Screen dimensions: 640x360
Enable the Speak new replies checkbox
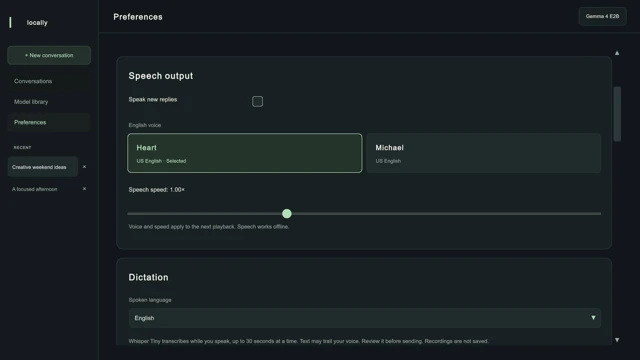pos(257,101)
